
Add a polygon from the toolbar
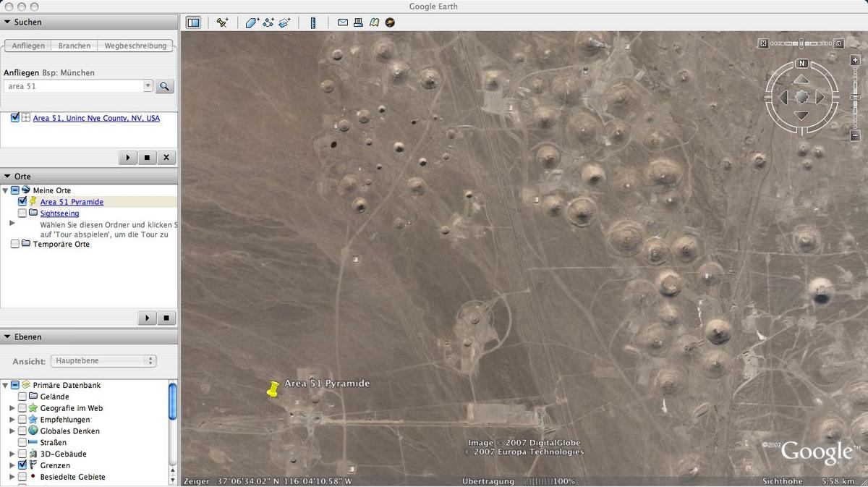pos(252,22)
